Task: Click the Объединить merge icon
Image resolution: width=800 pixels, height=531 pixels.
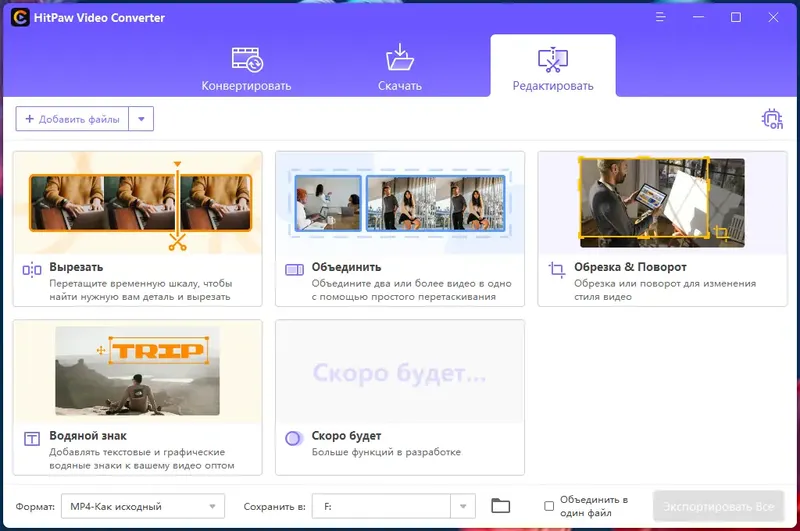Action: [294, 269]
